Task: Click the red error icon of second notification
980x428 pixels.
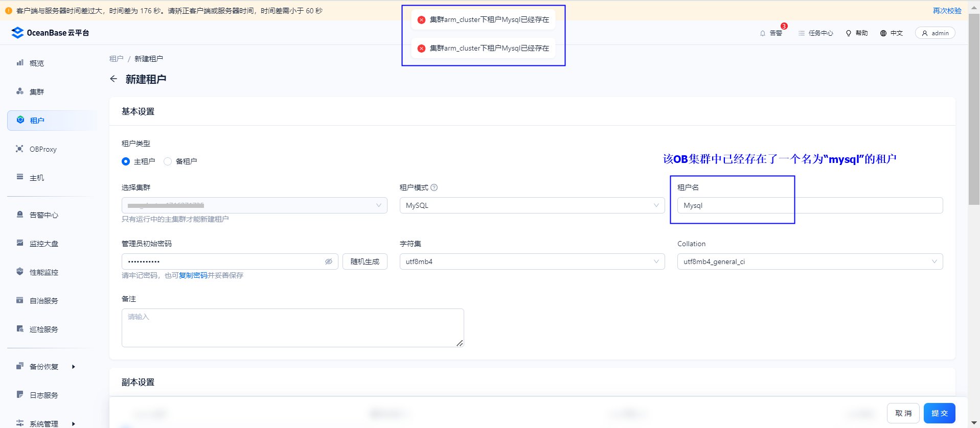Action: click(x=421, y=49)
